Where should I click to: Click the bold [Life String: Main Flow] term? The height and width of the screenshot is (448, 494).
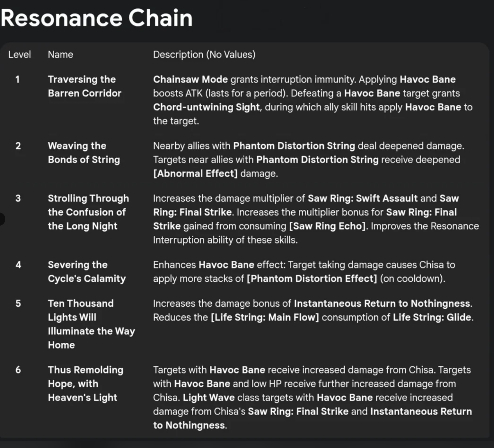click(x=265, y=317)
